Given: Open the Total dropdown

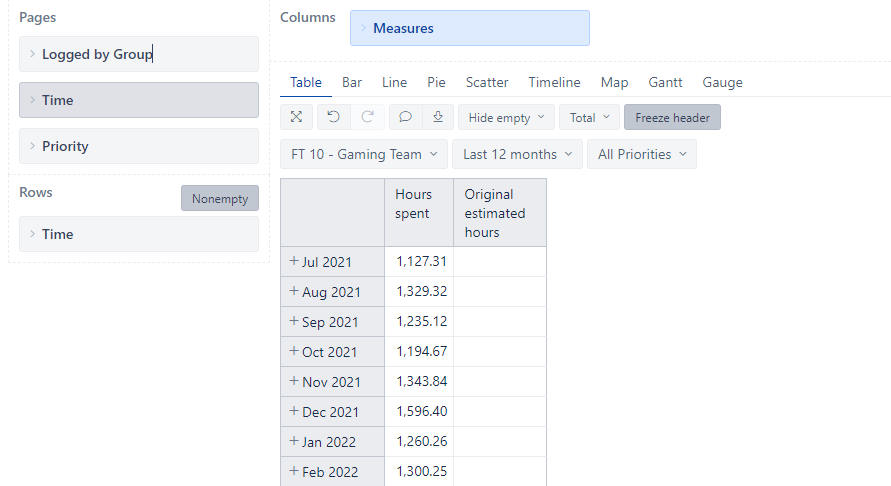Looking at the screenshot, I should [x=590, y=117].
